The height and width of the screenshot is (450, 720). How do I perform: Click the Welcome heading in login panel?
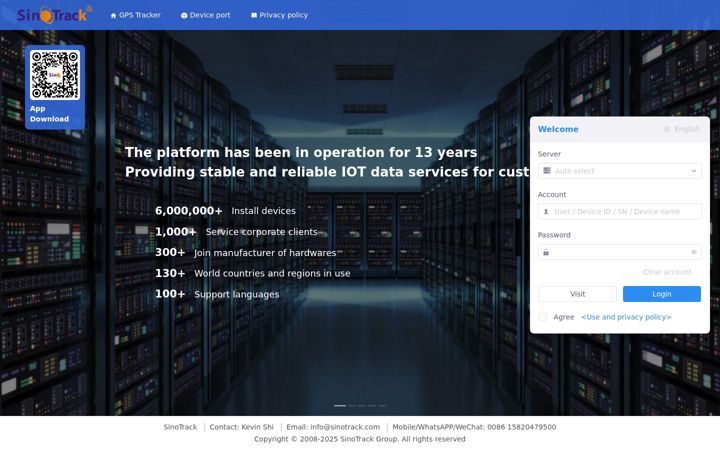[558, 129]
